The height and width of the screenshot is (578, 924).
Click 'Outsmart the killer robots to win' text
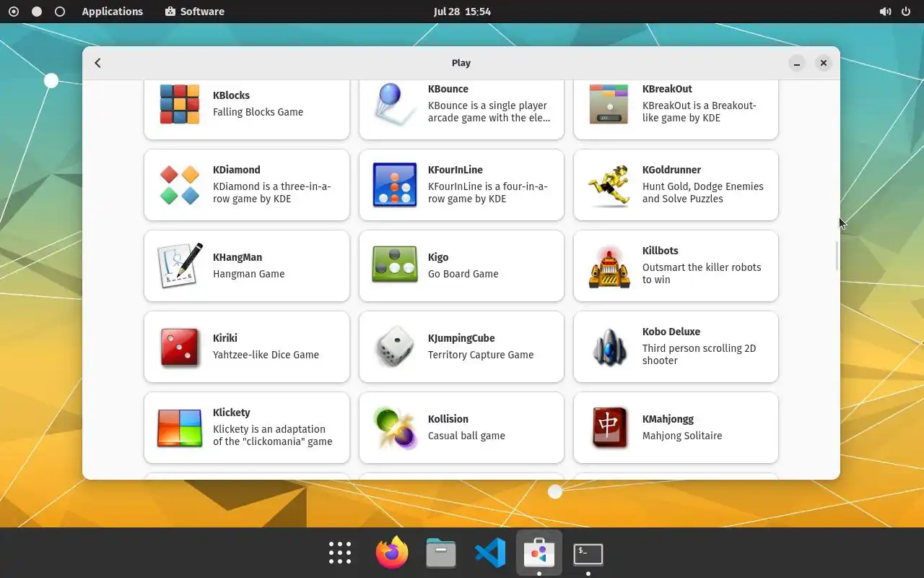pos(702,273)
